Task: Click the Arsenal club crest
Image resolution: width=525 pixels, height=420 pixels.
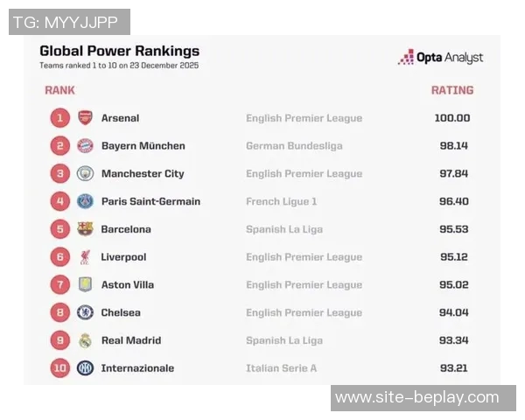Action: click(85, 118)
